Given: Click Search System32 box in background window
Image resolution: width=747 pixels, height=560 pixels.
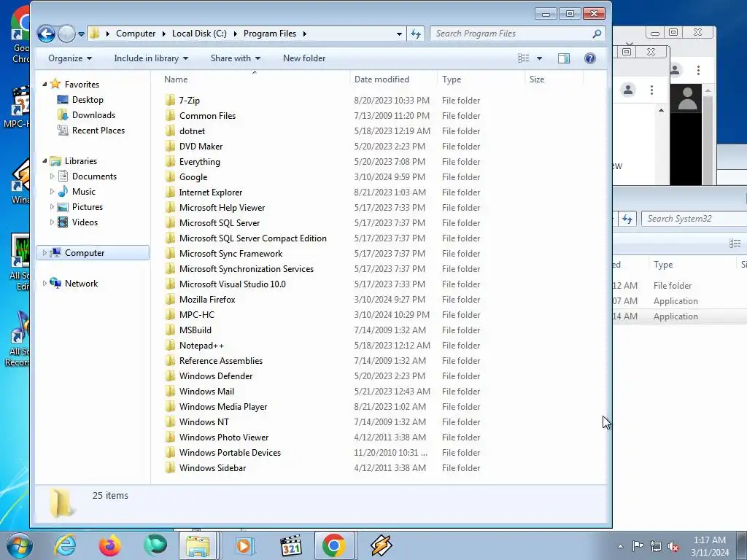Looking at the screenshot, I should (694, 219).
